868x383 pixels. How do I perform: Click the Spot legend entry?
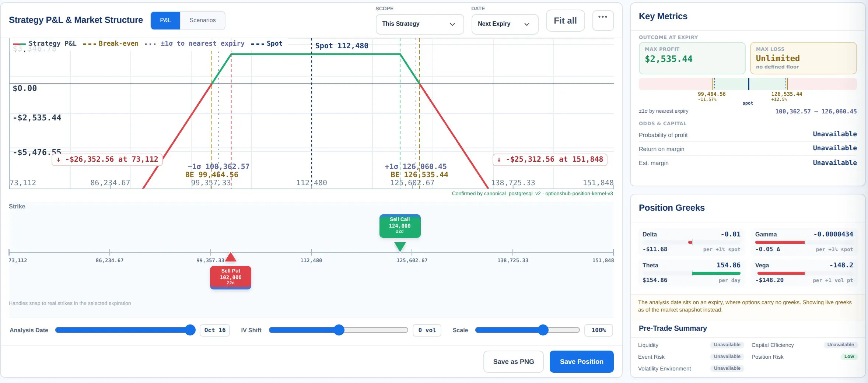pos(267,43)
